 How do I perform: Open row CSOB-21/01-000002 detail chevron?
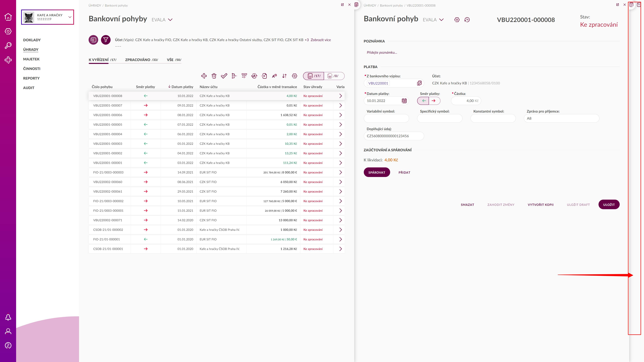coord(340,230)
